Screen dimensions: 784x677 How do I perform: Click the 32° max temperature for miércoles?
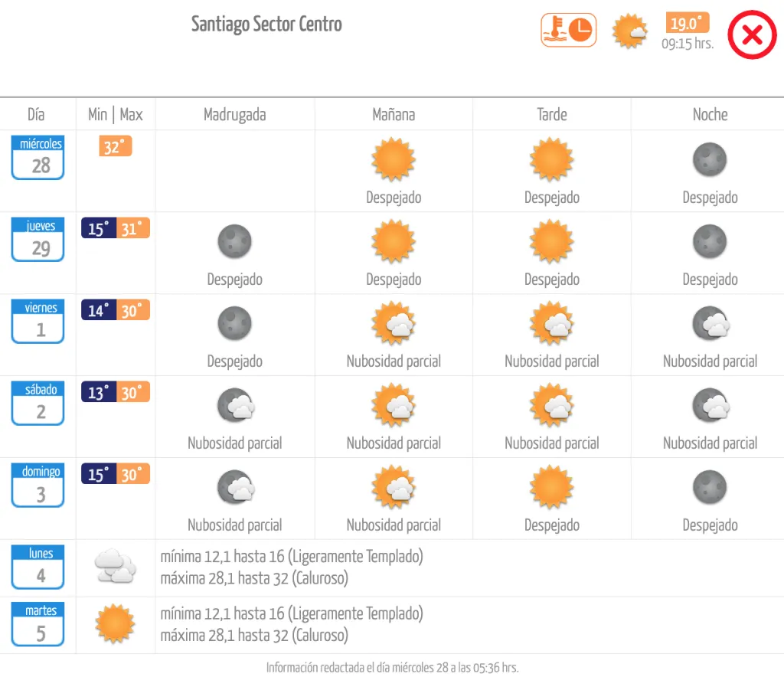point(115,146)
